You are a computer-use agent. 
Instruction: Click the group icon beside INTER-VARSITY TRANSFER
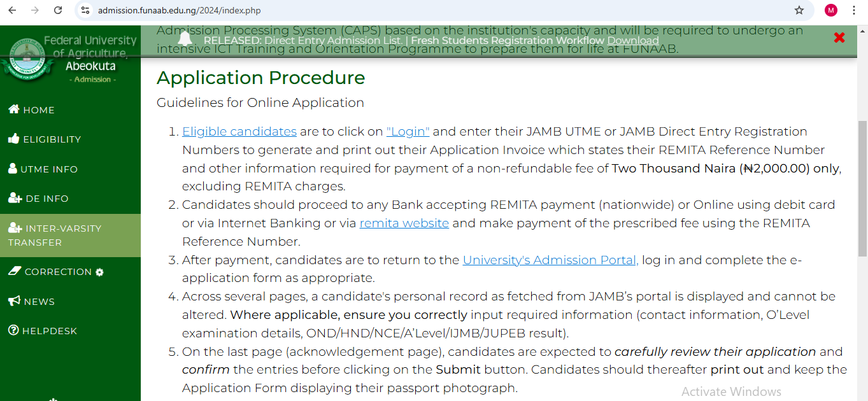pos(14,228)
